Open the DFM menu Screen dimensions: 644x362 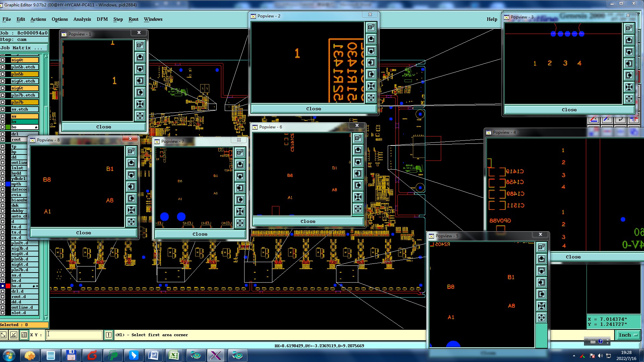102,19
